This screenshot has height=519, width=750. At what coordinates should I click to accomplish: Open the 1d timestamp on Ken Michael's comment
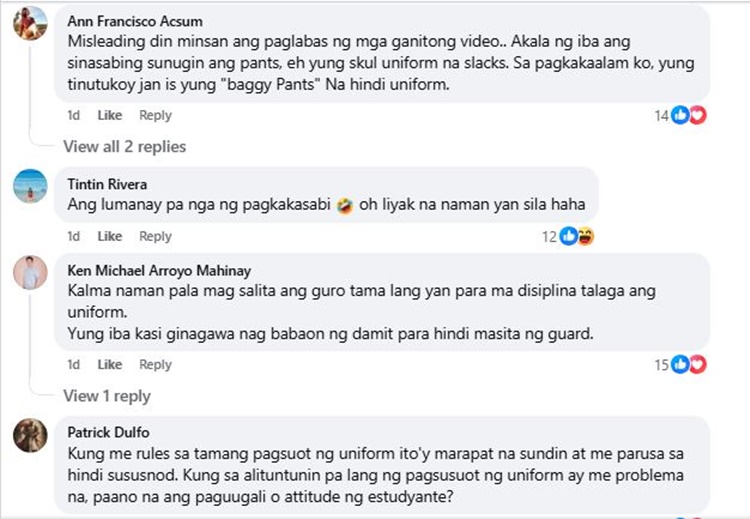pos(73,365)
